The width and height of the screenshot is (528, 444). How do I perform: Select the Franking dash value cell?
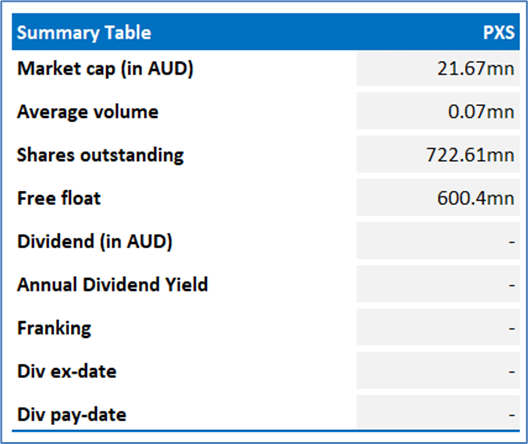[x=438, y=328]
